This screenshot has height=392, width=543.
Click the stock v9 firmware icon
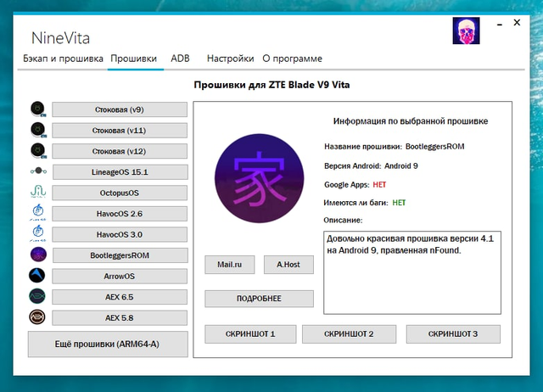[x=38, y=109]
